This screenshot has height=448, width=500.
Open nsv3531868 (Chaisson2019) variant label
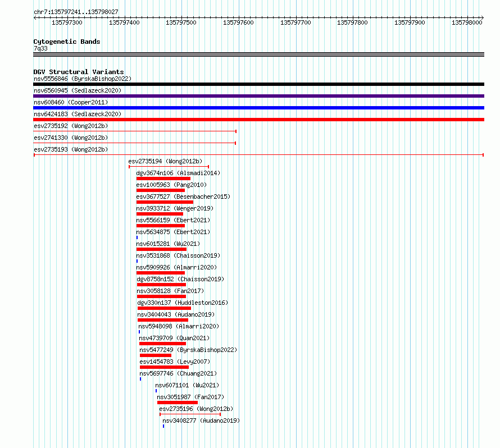click(178, 255)
